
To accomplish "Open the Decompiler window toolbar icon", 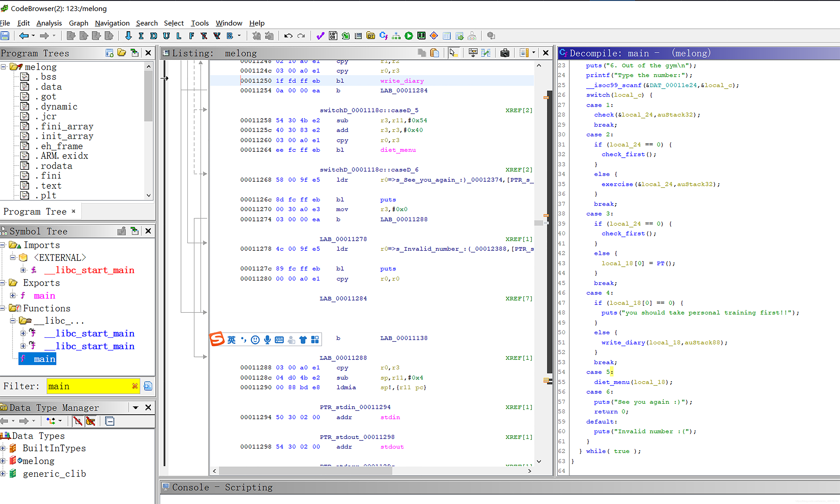I will click(x=384, y=36).
